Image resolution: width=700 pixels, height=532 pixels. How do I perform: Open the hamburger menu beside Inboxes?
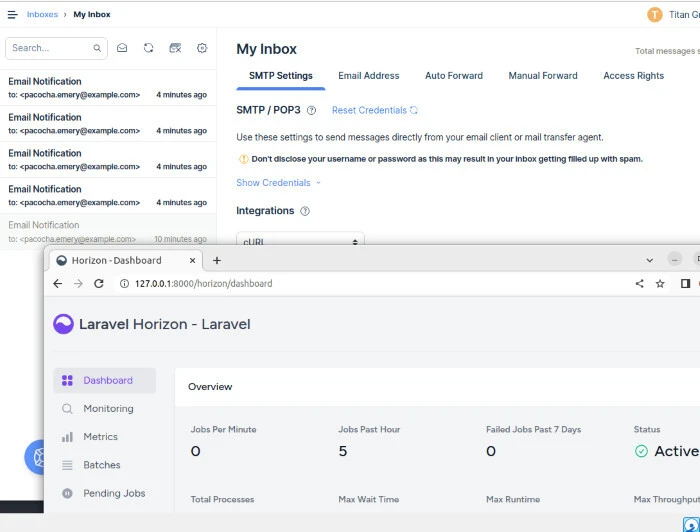pos(12,15)
